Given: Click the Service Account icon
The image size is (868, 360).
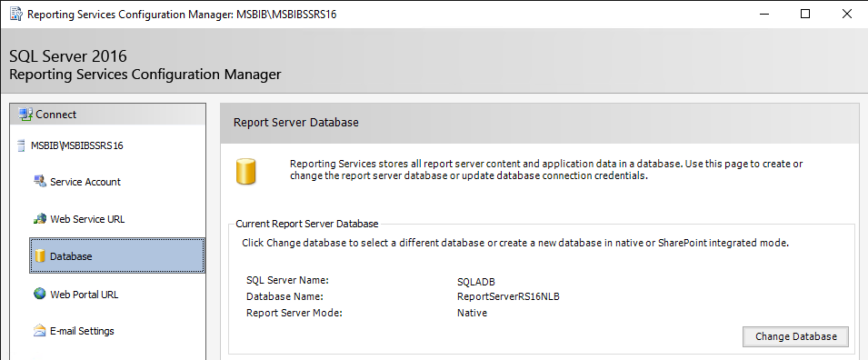Looking at the screenshot, I should tap(40, 182).
